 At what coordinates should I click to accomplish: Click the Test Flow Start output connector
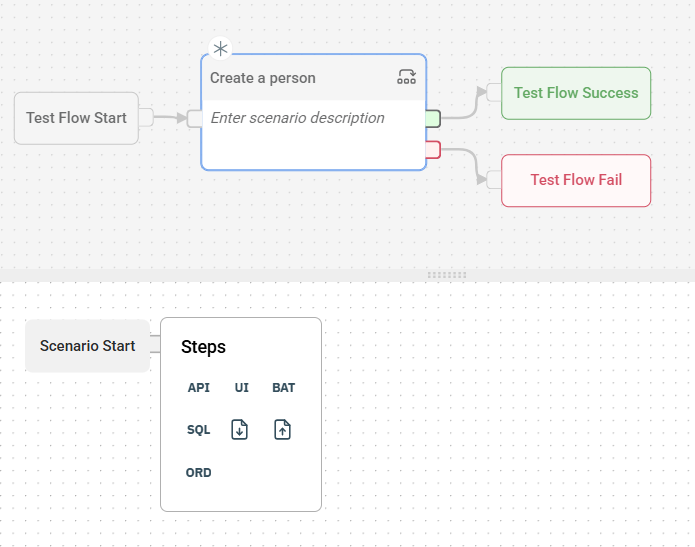pyautogui.click(x=146, y=117)
